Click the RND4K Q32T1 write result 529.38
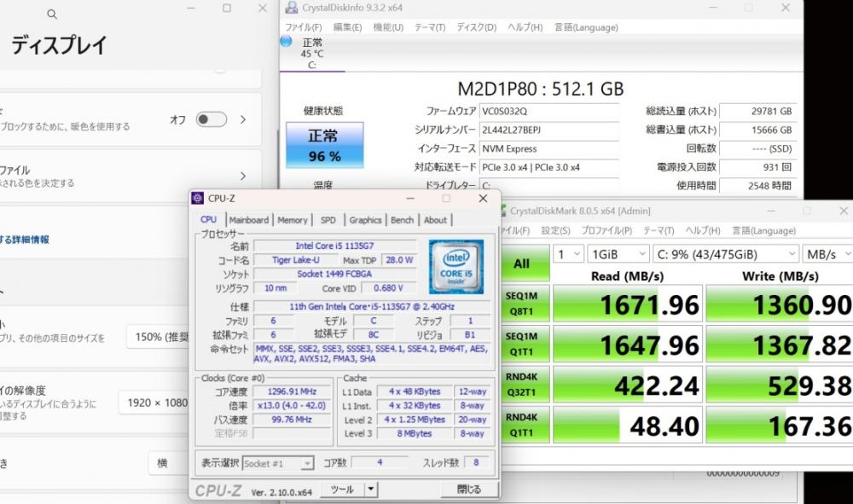This screenshot has height=504, width=853. [779, 385]
